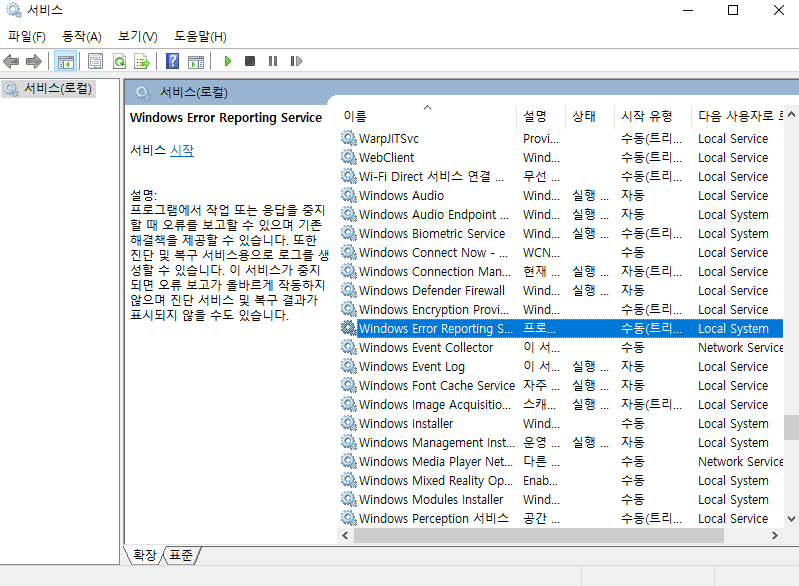Select Windows Connection Manager service
This screenshot has height=586, width=799.
coord(561,272)
